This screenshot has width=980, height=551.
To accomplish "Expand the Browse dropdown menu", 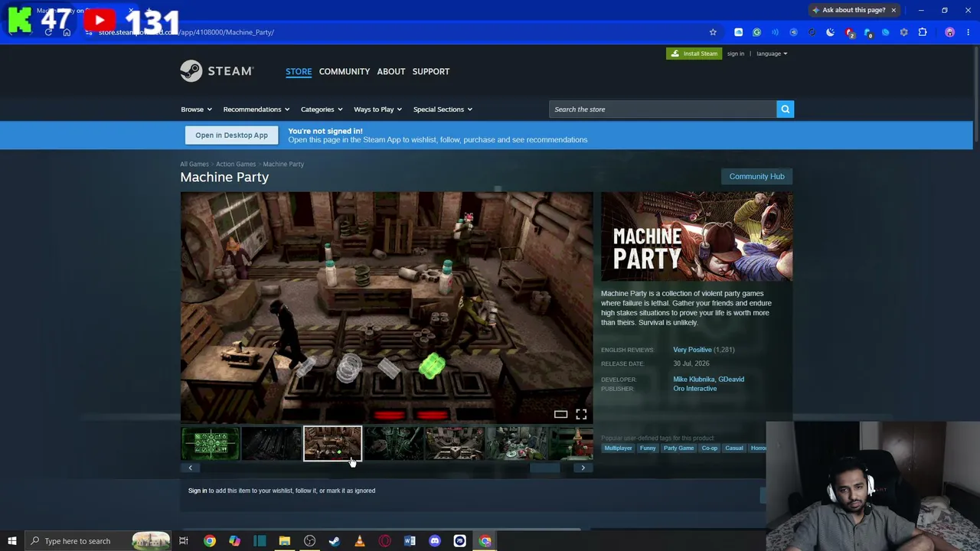I will (196, 109).
